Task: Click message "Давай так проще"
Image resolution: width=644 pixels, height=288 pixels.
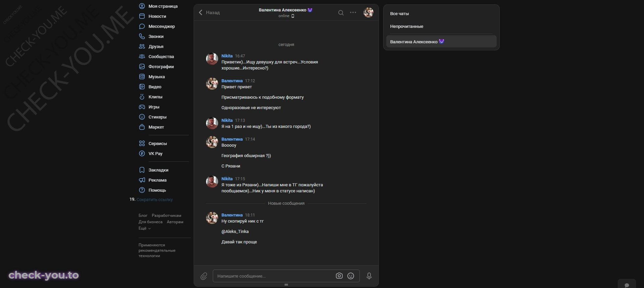Action: (x=239, y=242)
